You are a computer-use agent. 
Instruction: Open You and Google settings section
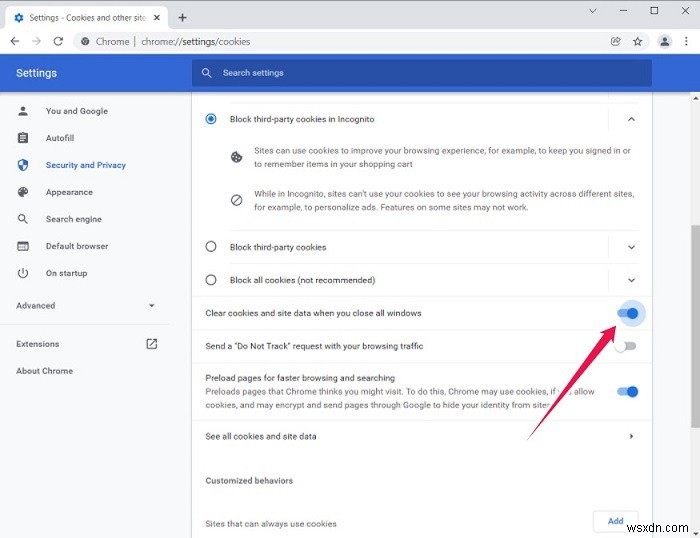(x=77, y=111)
